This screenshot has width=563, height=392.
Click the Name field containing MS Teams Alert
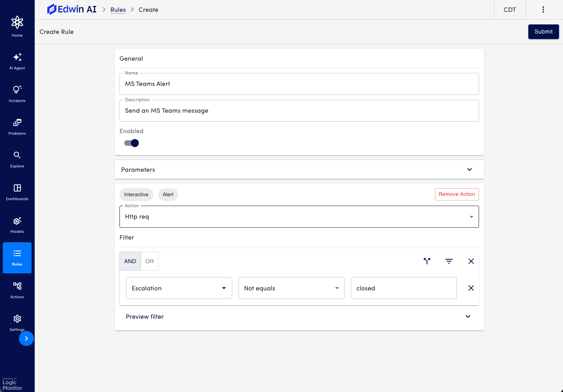click(x=299, y=84)
